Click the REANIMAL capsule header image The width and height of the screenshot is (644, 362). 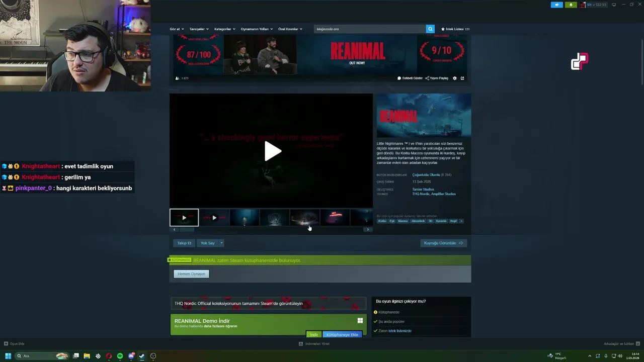424,115
